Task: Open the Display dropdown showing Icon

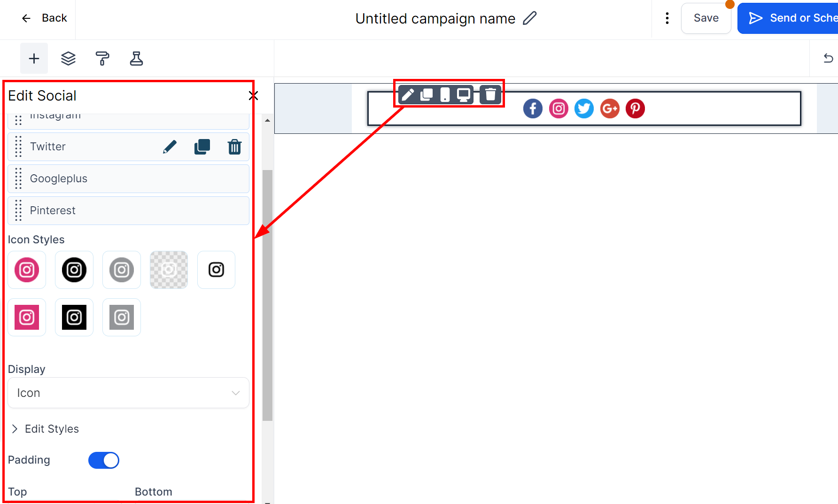Action: click(x=128, y=393)
